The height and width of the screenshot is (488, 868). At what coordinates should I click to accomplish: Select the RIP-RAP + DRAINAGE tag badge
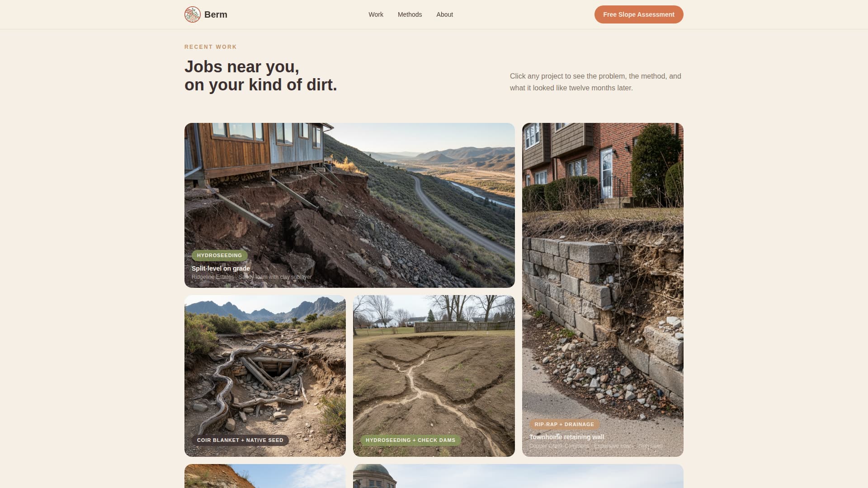click(x=564, y=424)
